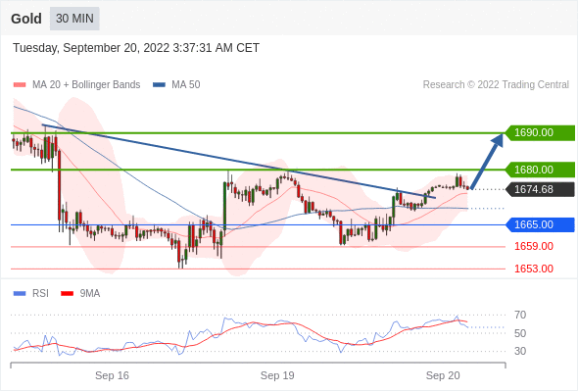The image size is (578, 392).
Task: Toggle the MA 50 legend label
Action: (x=186, y=85)
